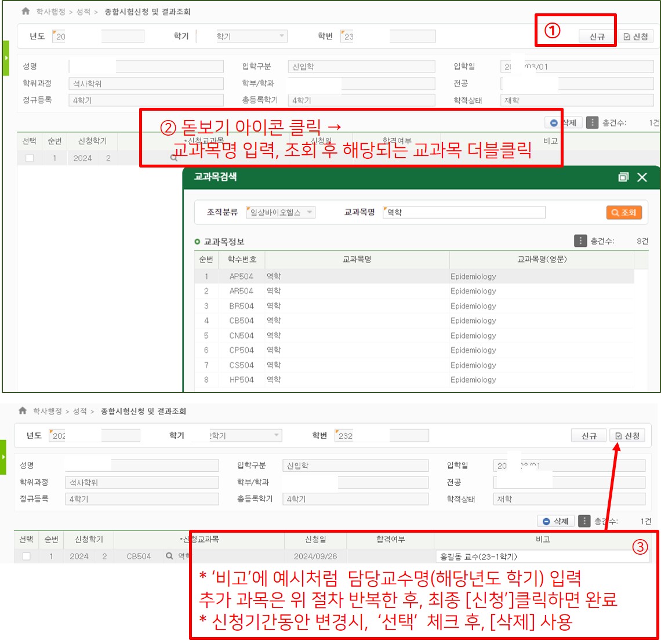
Task: Click home icon in the lower screenshot breadcrumb
Action: tap(23, 411)
